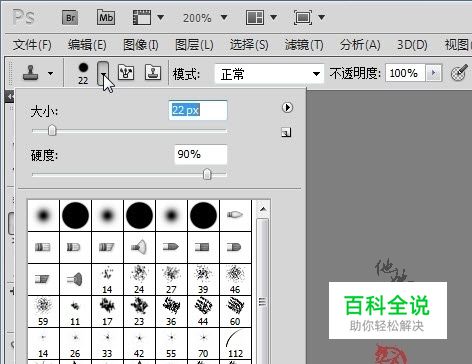Select the chalk brush labeled 23

pyautogui.click(x=139, y=311)
